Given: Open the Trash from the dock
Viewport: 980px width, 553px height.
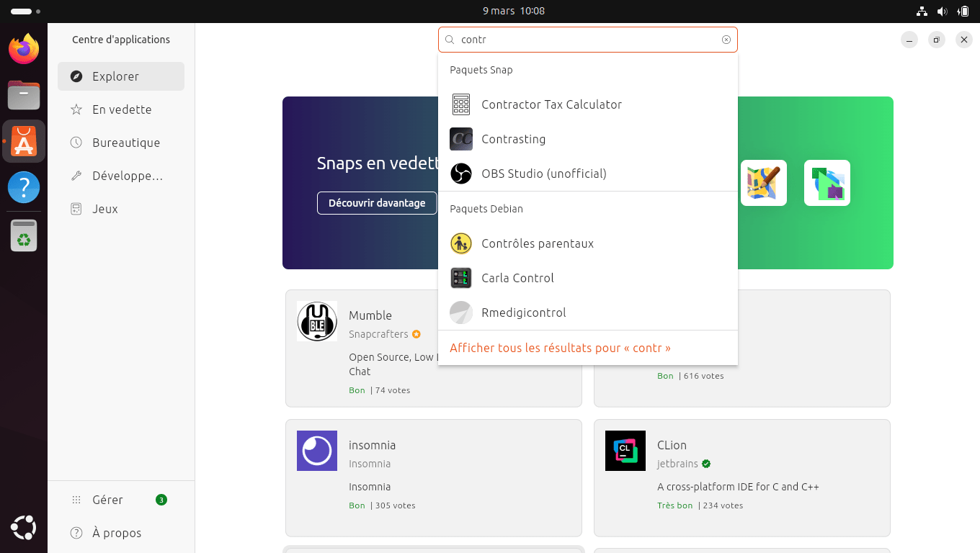Looking at the screenshot, I should click(24, 235).
